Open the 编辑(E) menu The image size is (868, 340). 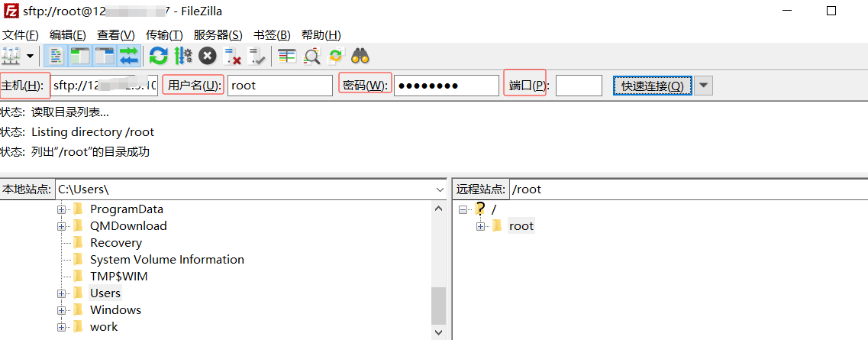(x=67, y=35)
